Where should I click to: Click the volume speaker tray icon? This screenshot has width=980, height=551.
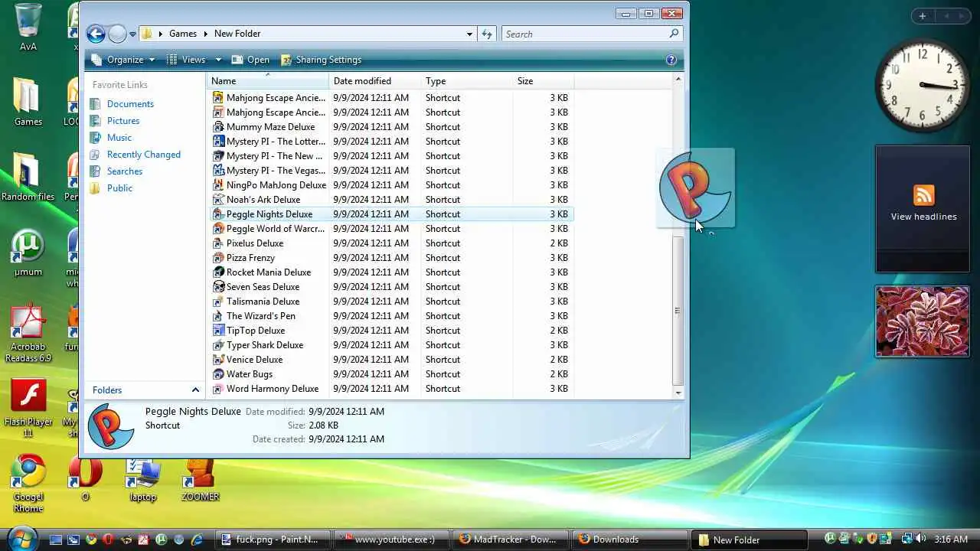920,539
